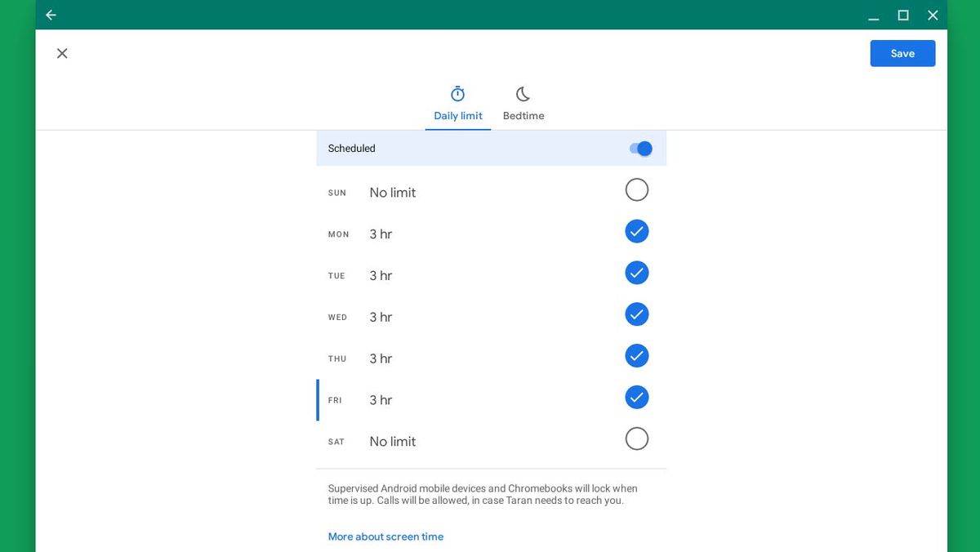980x552 pixels.
Task: Save the daily limit schedule
Action: (902, 53)
